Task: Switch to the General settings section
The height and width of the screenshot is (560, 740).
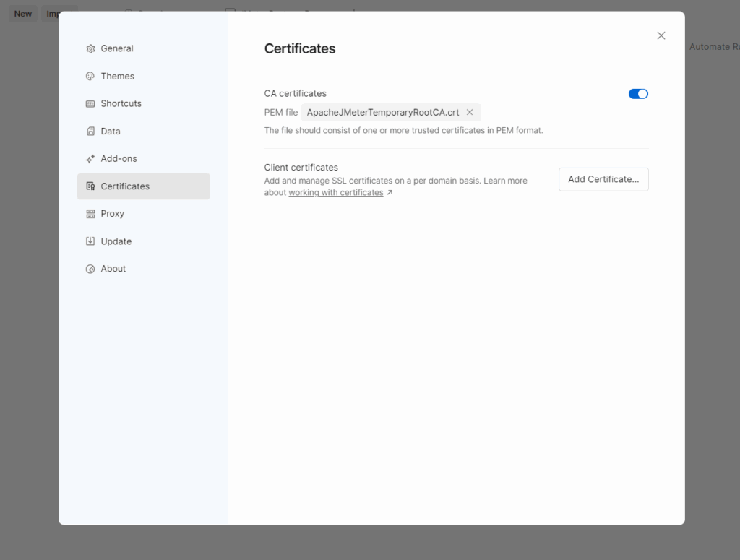Action: tap(119, 48)
